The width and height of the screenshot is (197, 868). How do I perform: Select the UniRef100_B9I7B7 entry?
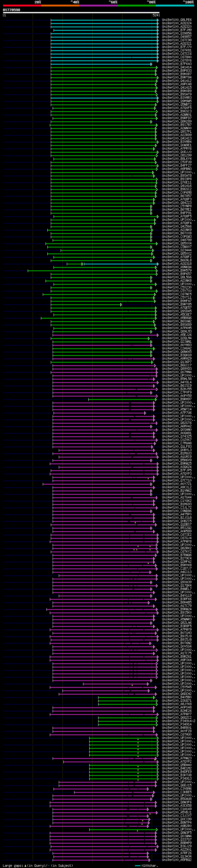pyautogui.click(x=176, y=125)
